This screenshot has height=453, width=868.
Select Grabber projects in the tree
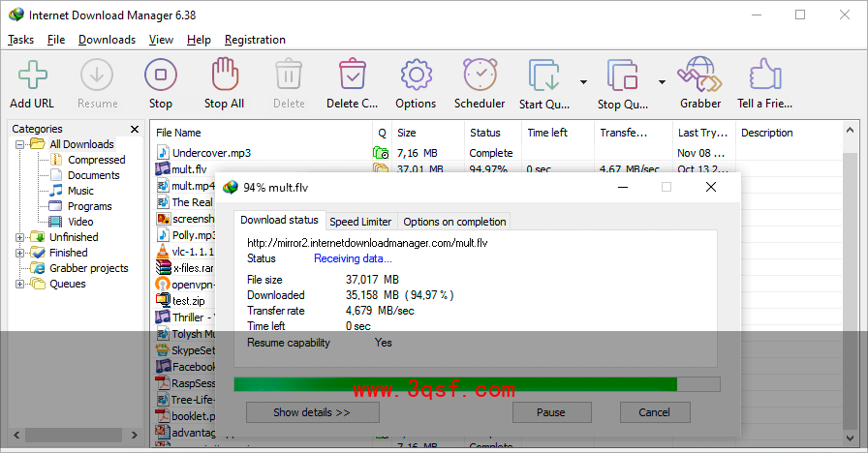tap(88, 268)
